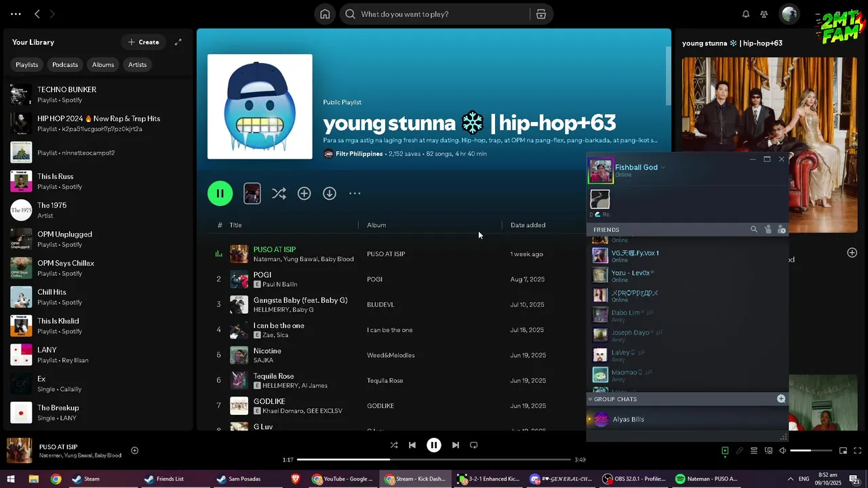
Task: Skip to the next track
Action: pyautogui.click(x=456, y=445)
